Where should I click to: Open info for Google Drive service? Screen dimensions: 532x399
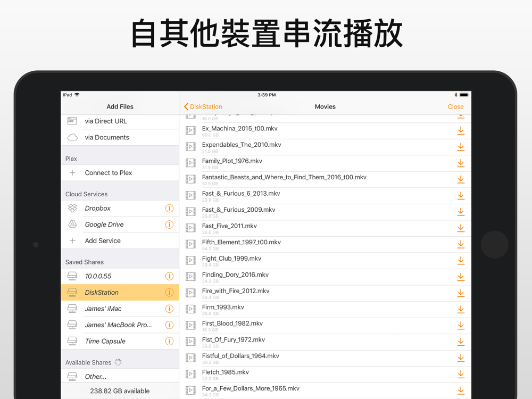(169, 225)
